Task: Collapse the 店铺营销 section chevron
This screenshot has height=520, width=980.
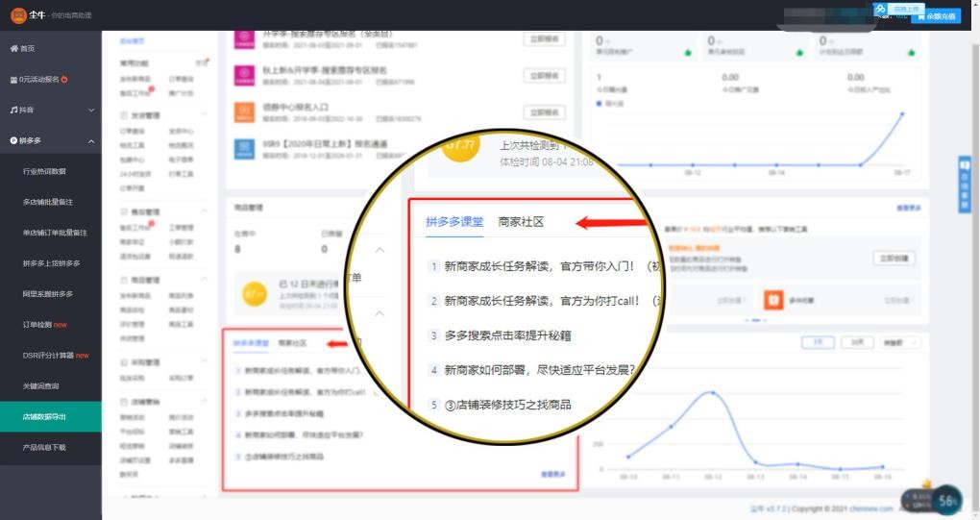Action: click(x=205, y=401)
